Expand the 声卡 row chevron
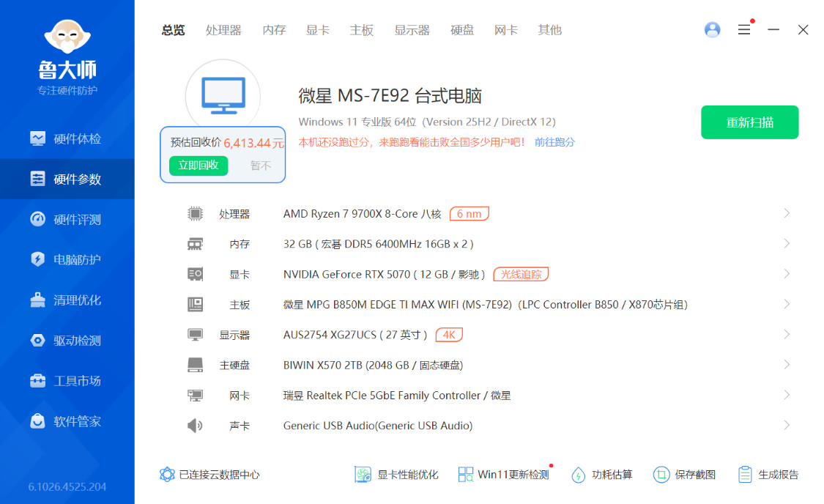 point(787,425)
